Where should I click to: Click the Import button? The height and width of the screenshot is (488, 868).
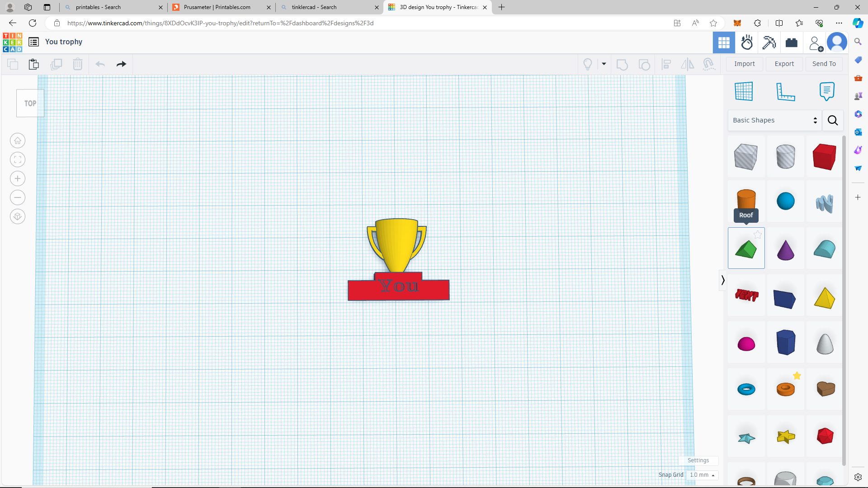coord(745,64)
